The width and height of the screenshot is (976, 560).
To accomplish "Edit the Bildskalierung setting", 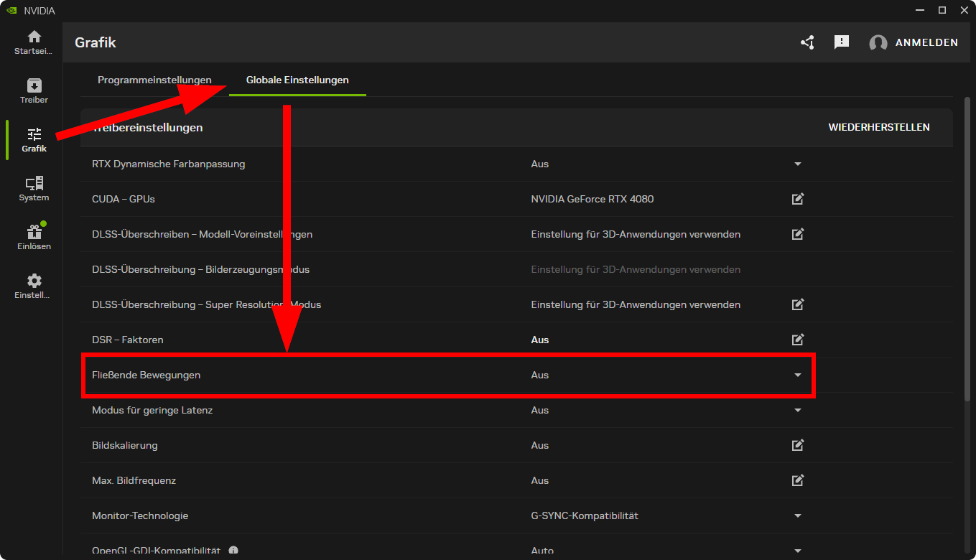I will coord(797,445).
